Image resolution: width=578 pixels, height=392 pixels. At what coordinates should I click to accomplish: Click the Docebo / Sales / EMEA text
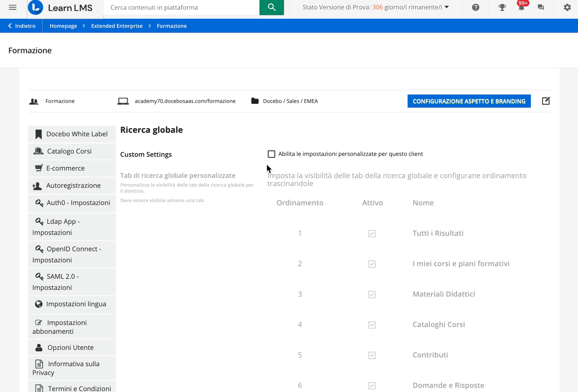[290, 101]
